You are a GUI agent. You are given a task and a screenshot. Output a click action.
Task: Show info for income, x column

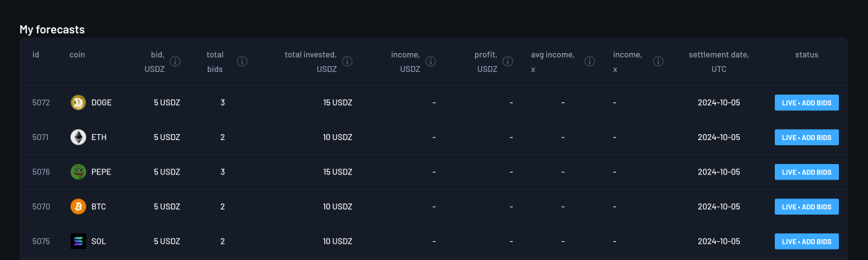tap(658, 62)
